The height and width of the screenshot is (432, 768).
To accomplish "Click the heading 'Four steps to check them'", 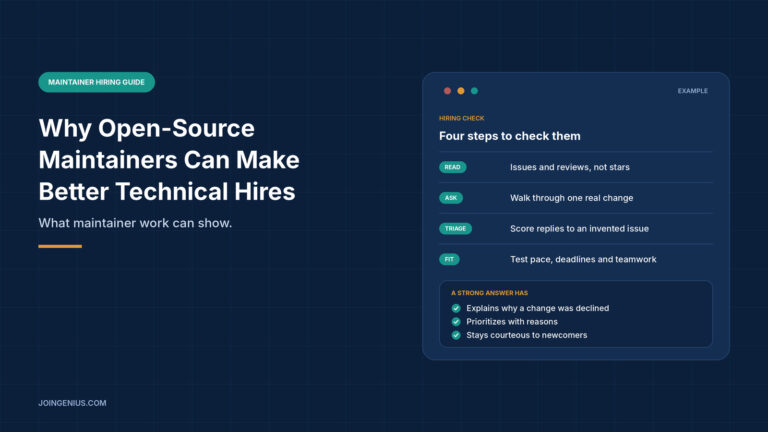I will coord(509,136).
